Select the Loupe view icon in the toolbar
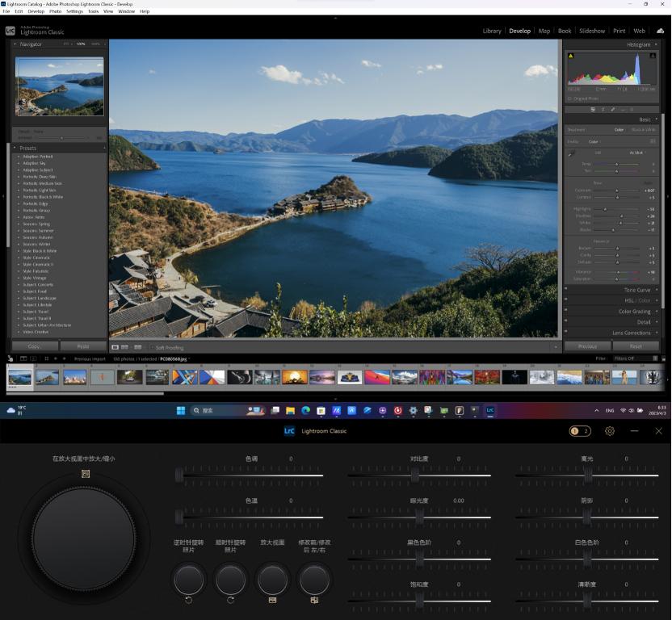Image resolution: width=672 pixels, height=620 pixels. click(115, 347)
